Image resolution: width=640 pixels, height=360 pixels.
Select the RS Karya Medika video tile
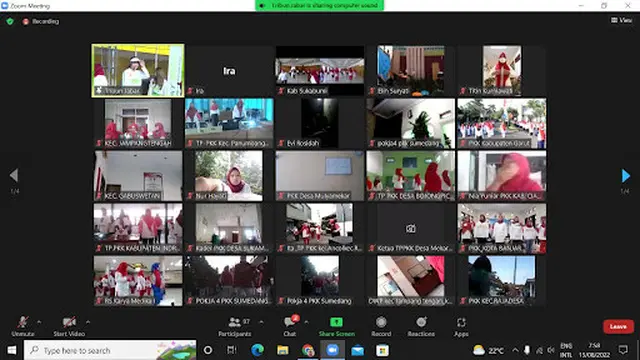click(x=138, y=281)
